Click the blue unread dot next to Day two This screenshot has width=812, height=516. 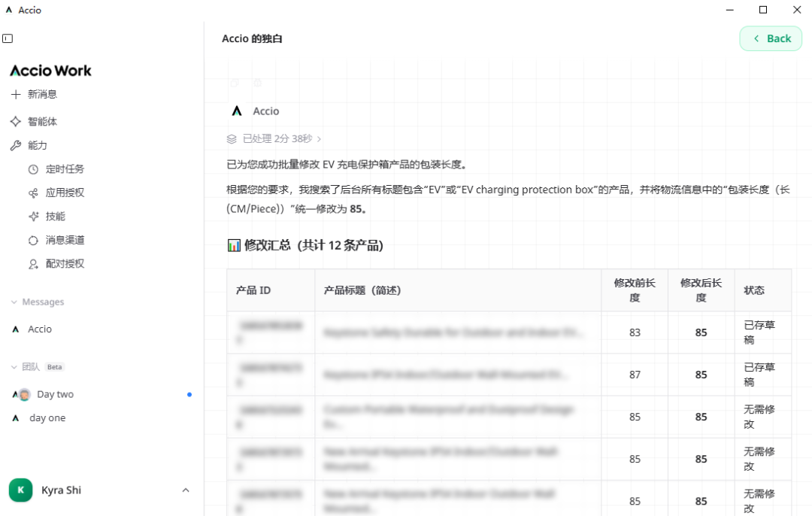(x=189, y=393)
